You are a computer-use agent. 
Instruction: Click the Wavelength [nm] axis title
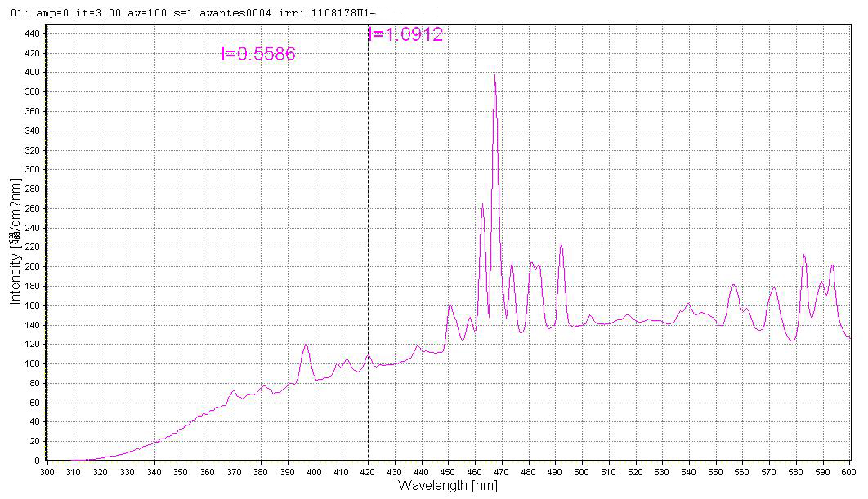point(448,486)
